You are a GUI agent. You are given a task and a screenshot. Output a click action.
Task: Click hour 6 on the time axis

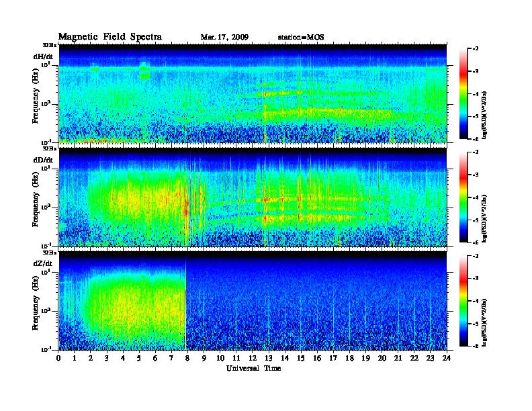coord(155,359)
